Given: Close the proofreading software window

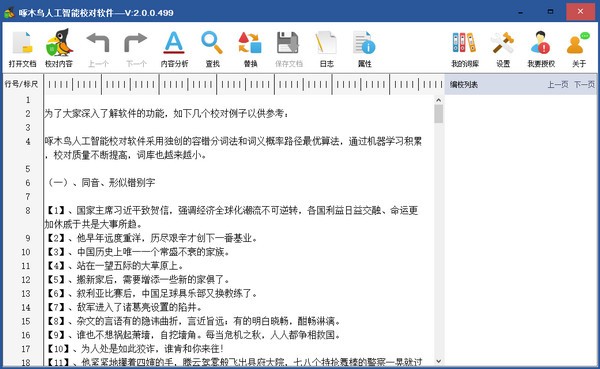Looking at the screenshot, I should tap(580, 11).
